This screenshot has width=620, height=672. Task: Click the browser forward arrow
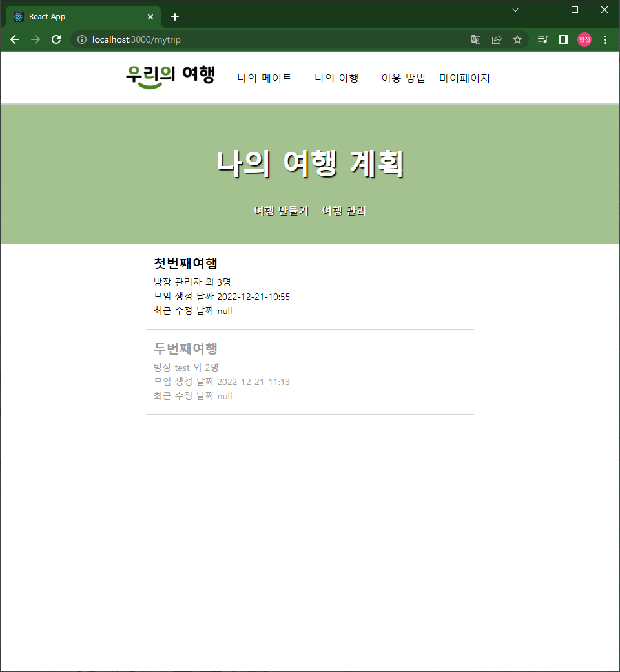point(36,39)
